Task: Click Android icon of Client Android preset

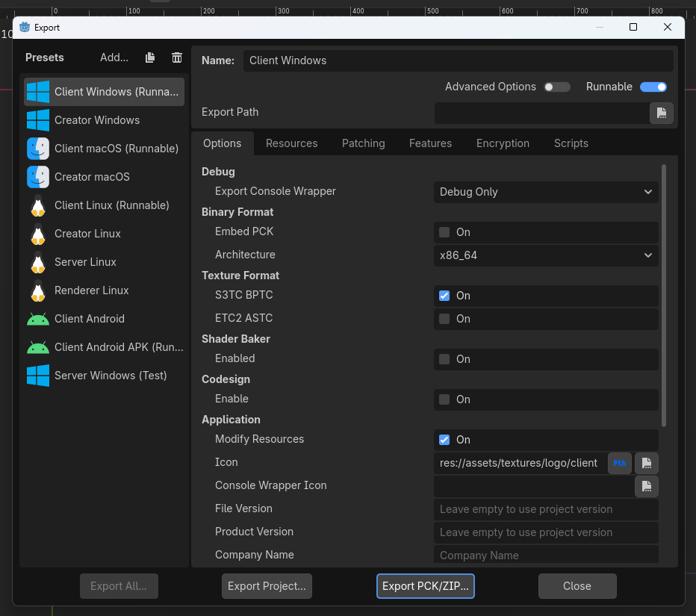Action: pos(38,319)
